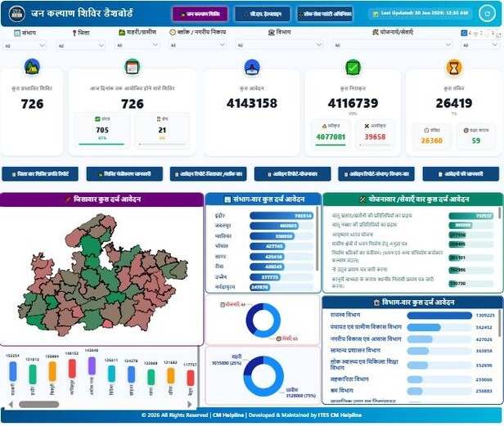Click the योजनावार list vertical scrollbar
Viewport: 504px width, 426px height.
(499, 213)
